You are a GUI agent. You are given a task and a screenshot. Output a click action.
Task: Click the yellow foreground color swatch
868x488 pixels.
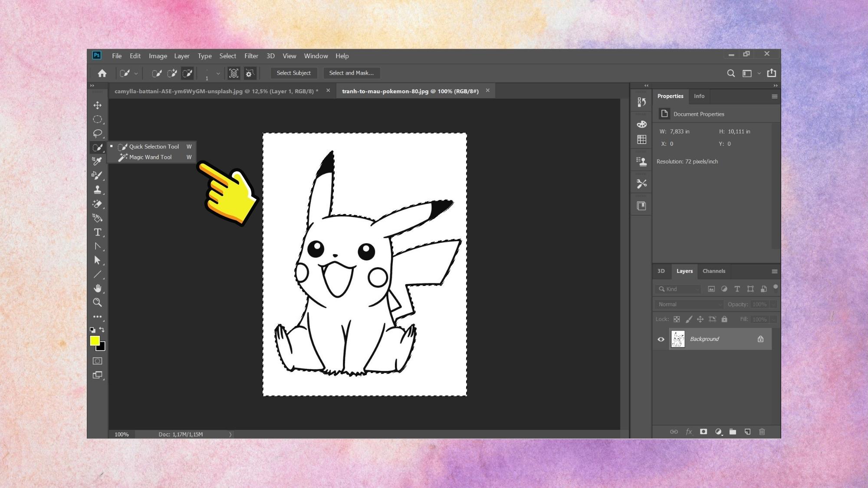94,341
